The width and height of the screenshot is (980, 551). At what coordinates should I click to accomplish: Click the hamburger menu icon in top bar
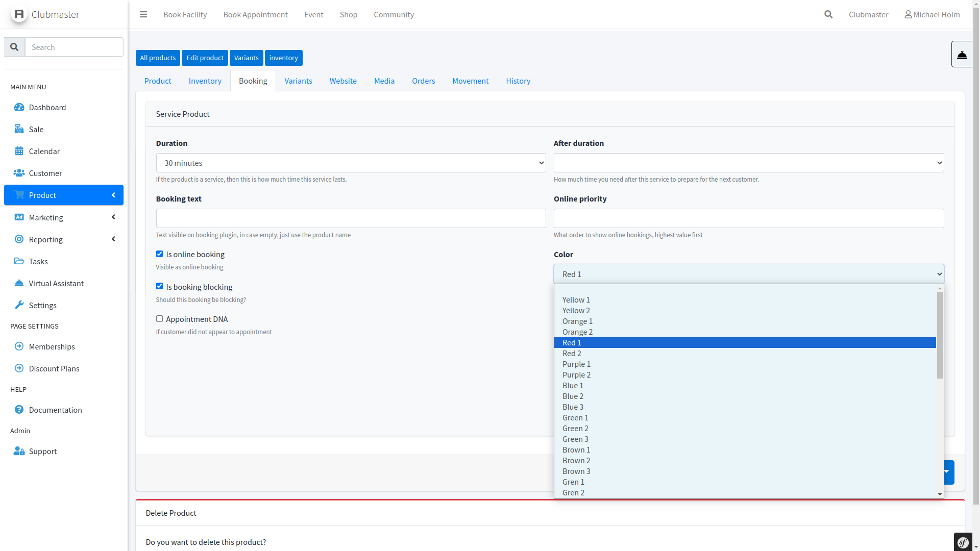tap(143, 14)
